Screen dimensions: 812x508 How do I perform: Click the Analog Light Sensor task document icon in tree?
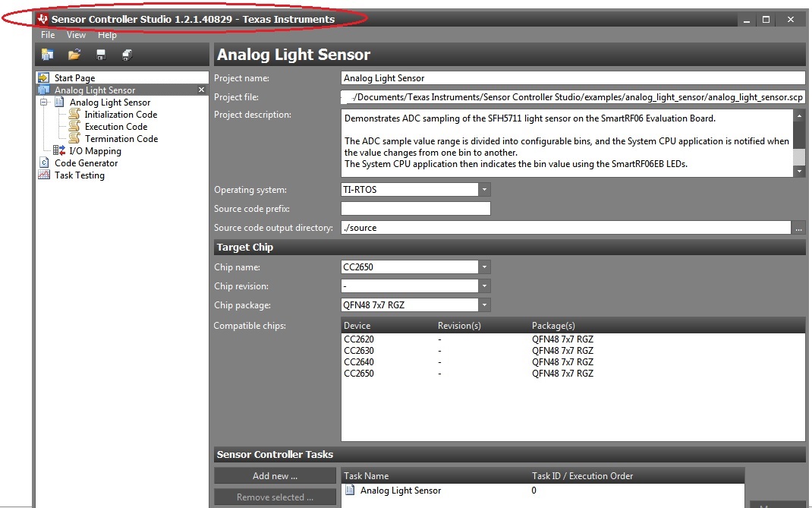pos(59,102)
